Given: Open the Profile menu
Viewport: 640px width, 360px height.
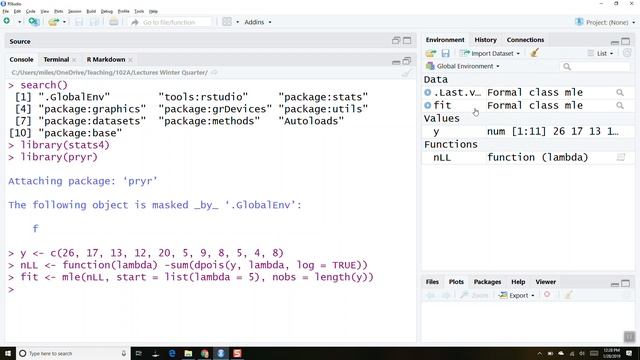Looking at the screenshot, I should [x=123, y=11].
